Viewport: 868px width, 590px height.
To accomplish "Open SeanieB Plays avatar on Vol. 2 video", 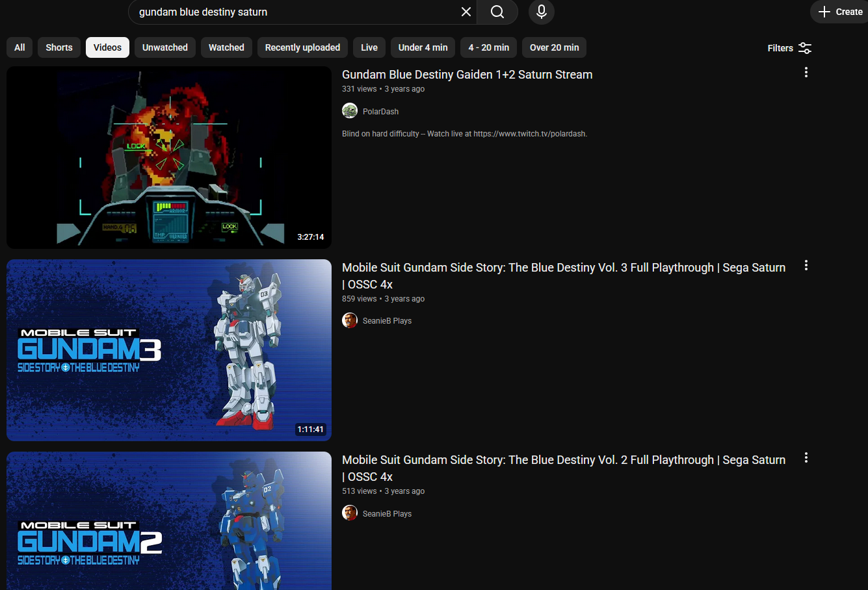I will [350, 513].
